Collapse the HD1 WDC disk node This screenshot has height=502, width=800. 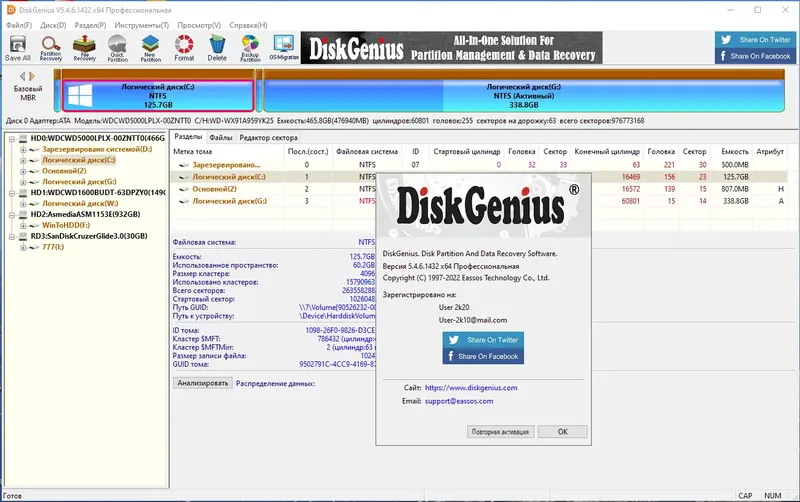(12, 193)
